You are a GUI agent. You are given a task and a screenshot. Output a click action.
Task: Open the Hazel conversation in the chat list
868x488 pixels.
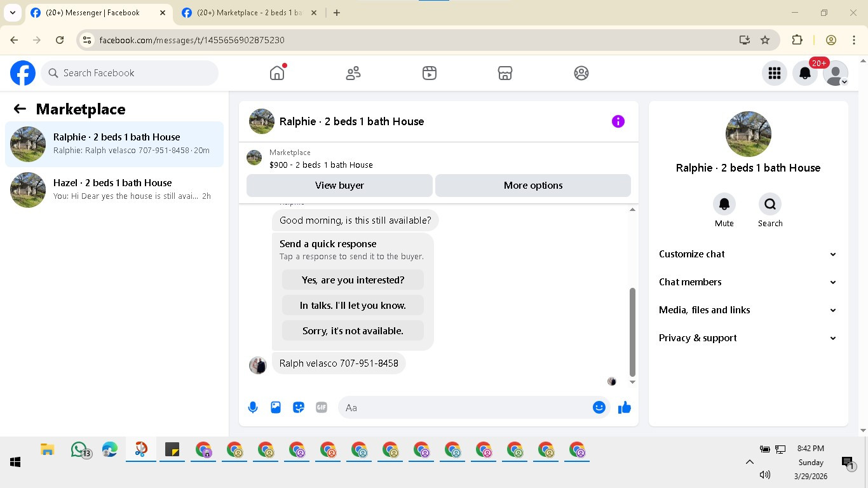tap(114, 190)
